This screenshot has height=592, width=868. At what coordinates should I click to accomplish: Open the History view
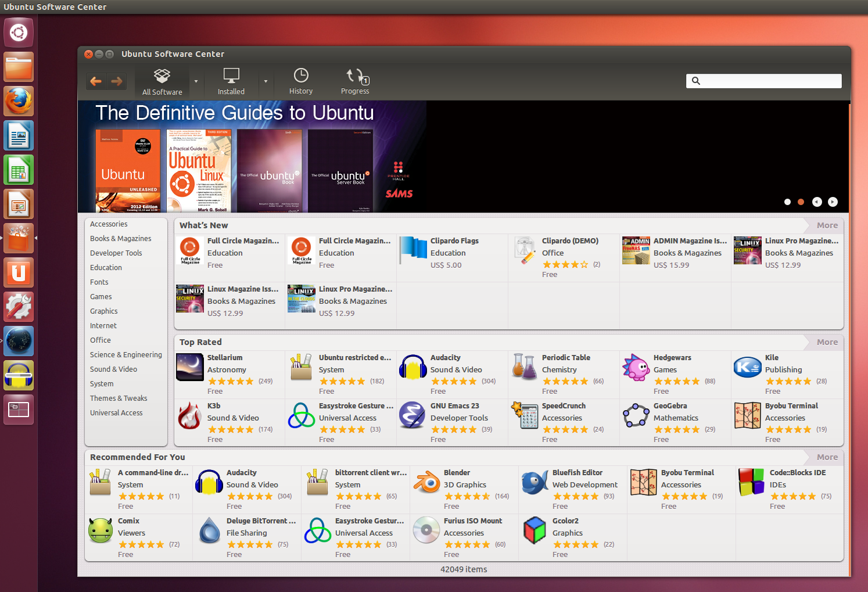click(301, 82)
